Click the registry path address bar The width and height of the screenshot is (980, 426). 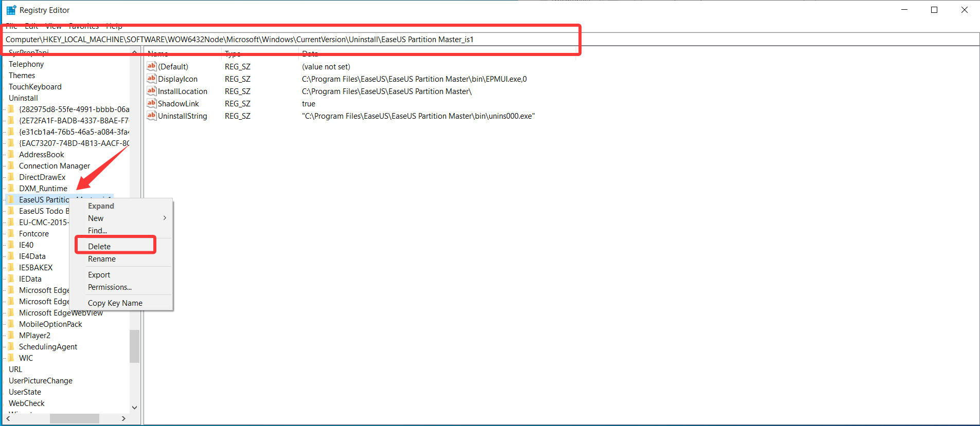[x=490, y=39]
